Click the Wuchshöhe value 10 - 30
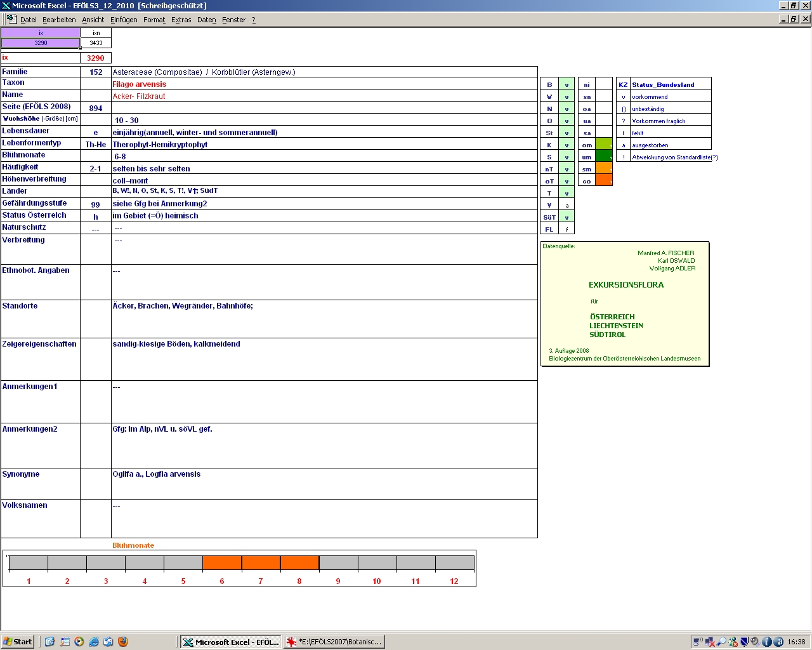 click(126, 121)
